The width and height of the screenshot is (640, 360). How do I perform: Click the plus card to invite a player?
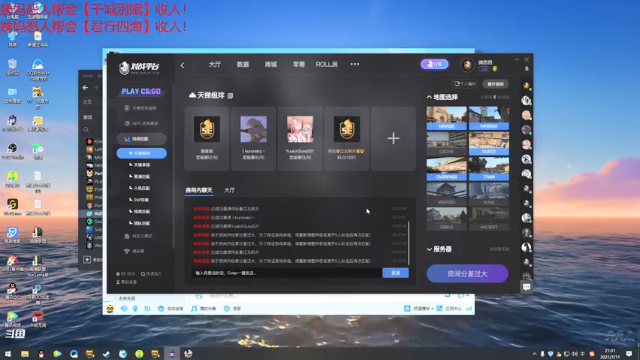(x=393, y=138)
